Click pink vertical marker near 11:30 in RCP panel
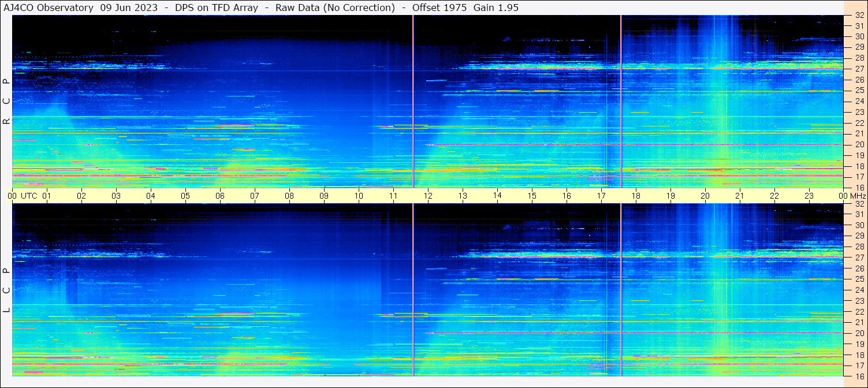868x388 pixels. (x=413, y=101)
